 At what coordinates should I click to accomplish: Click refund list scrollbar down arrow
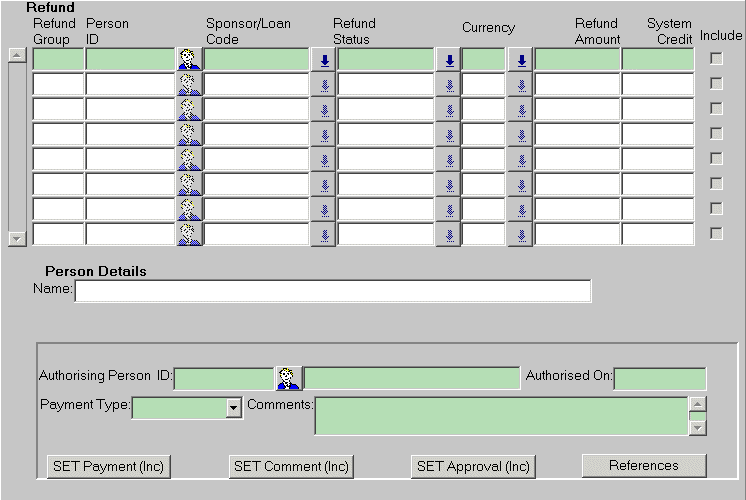(17, 238)
